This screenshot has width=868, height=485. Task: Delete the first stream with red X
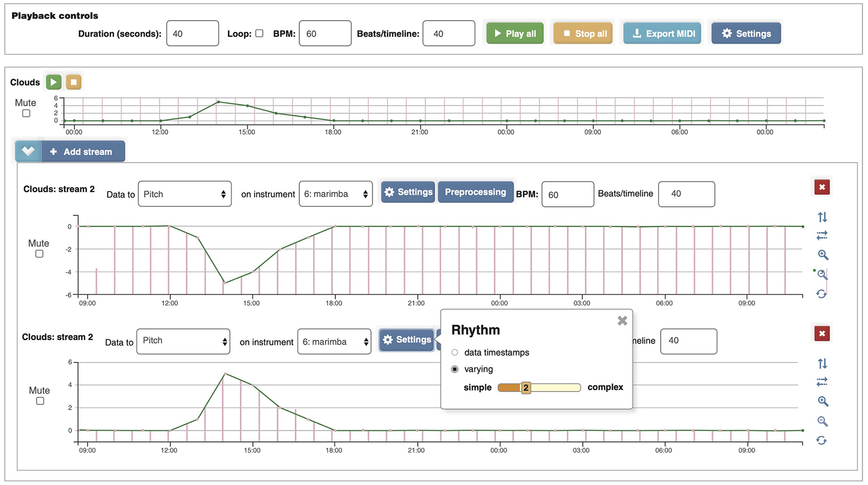821,187
